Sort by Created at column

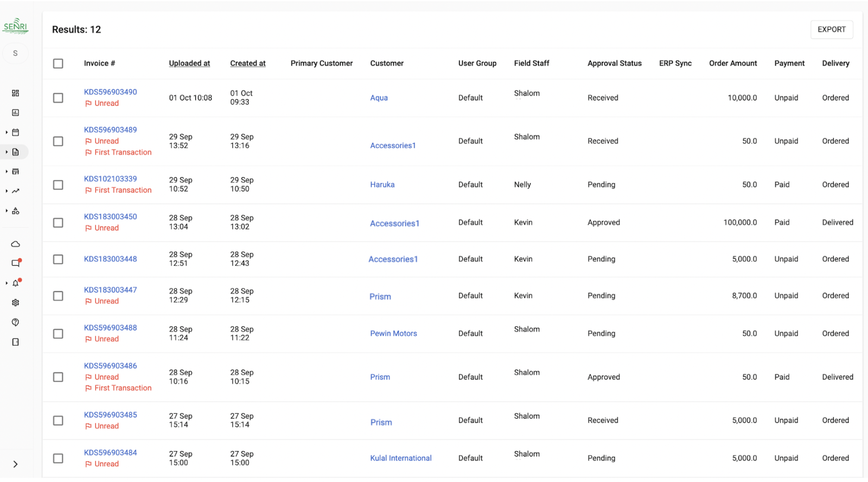(x=248, y=63)
